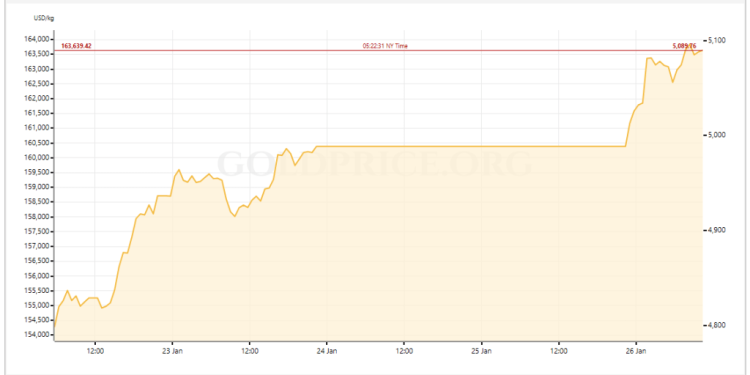Image resolution: width=750 pixels, height=375 pixels.
Task: Select the 12:00 label between 25 Jan and 26 Jan
Action: click(559, 351)
